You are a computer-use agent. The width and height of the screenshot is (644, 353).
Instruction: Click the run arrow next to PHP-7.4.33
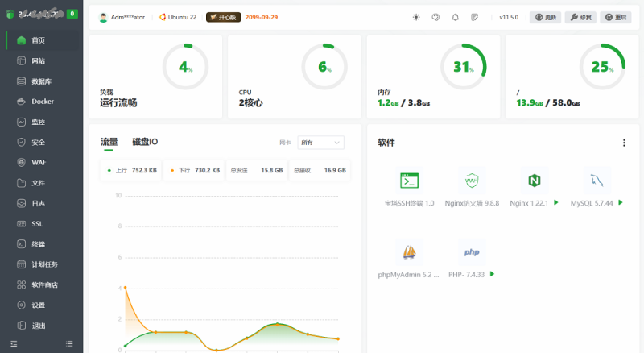492,274
